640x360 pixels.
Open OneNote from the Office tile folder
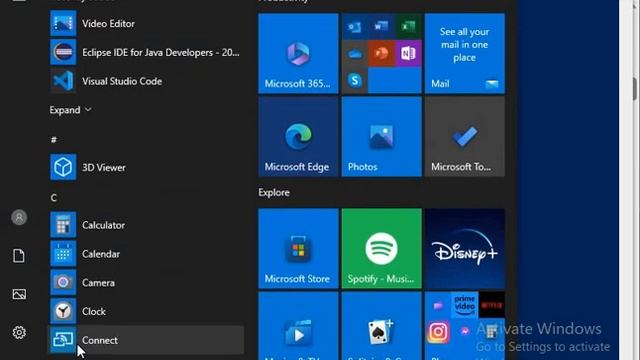coord(408,53)
